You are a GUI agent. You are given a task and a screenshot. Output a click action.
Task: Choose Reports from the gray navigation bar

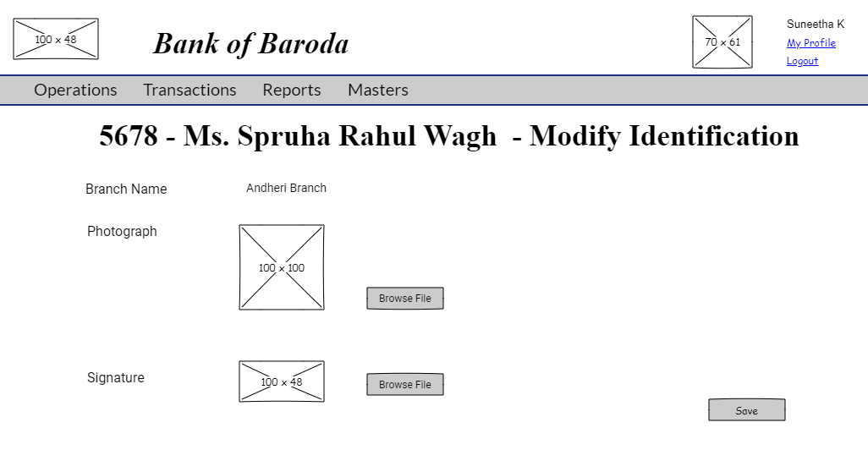[x=291, y=90]
